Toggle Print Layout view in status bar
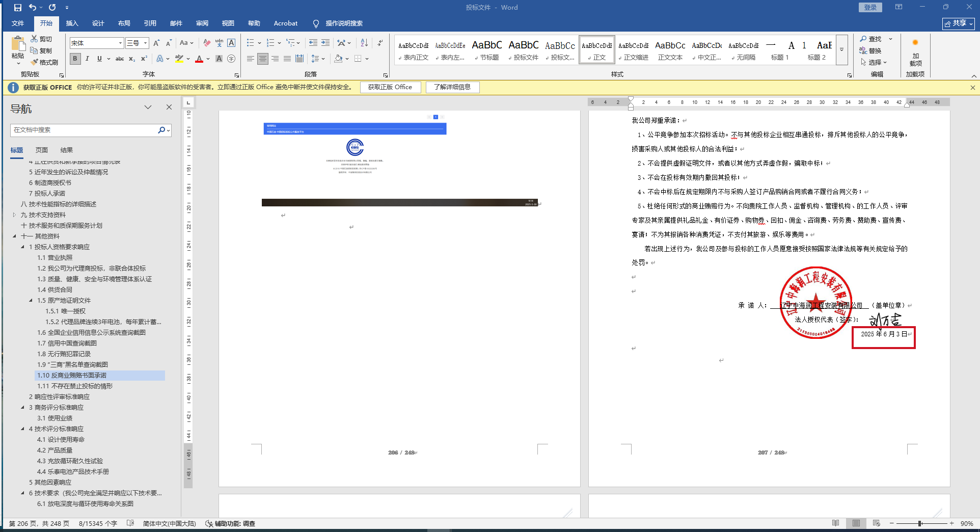 [856, 523]
